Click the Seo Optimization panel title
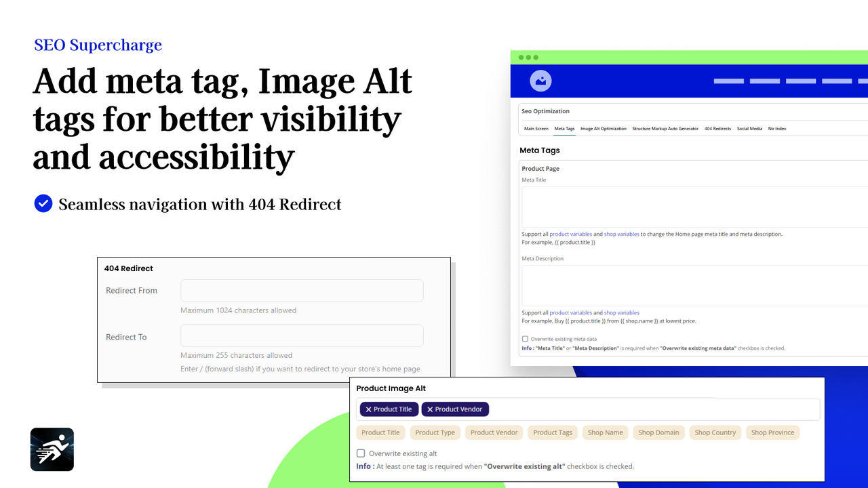 point(545,111)
